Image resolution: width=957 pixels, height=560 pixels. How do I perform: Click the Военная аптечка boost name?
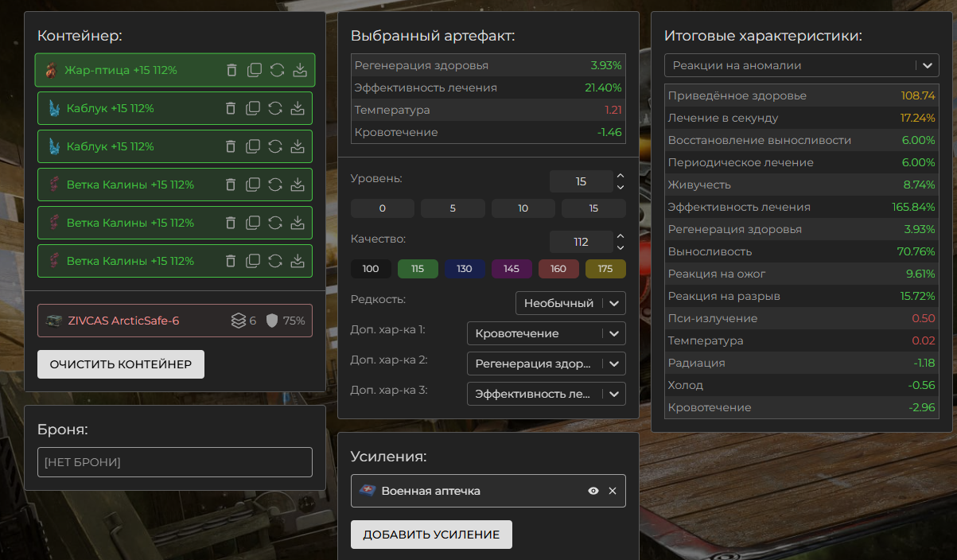(431, 491)
